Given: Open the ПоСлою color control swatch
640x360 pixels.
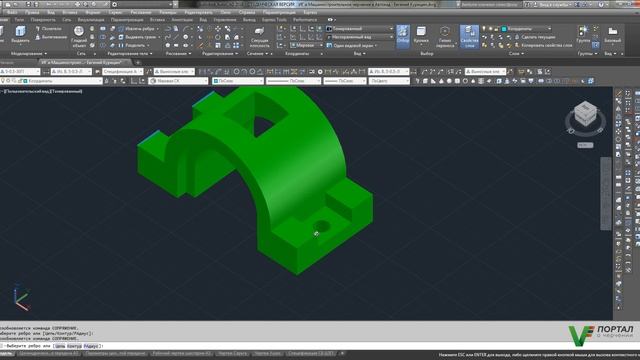Looking at the screenshot, I should click(x=216, y=81).
